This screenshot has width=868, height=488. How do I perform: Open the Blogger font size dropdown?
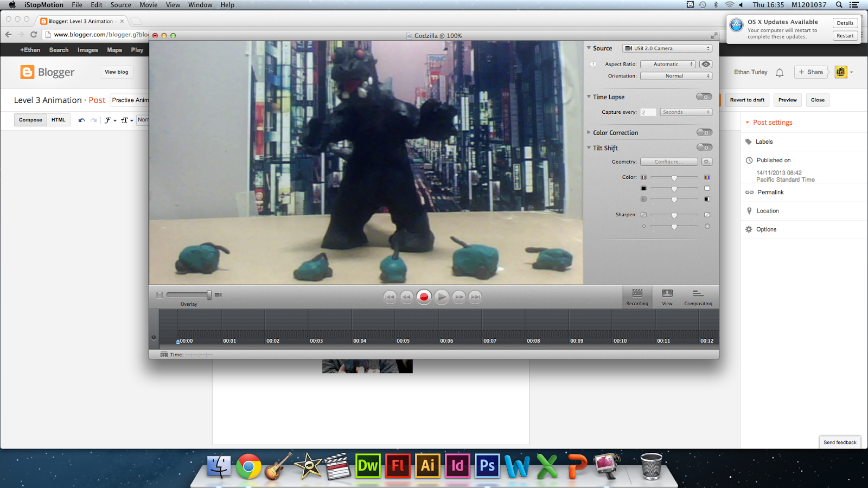(x=127, y=120)
